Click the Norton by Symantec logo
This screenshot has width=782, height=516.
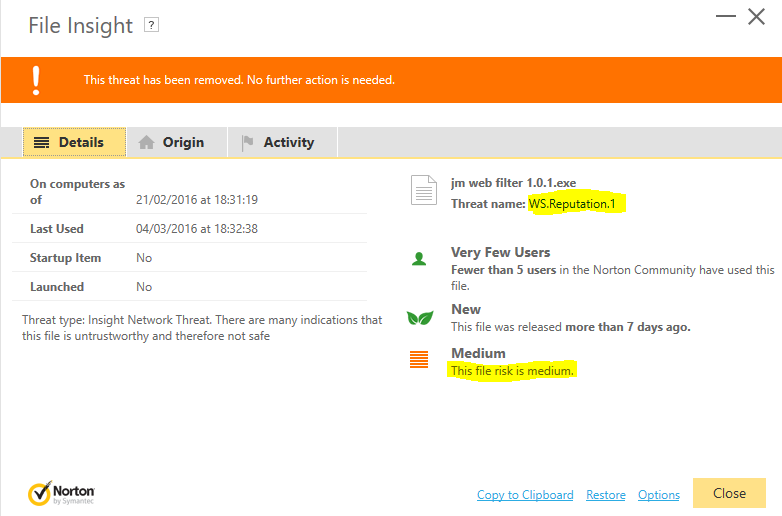61,494
